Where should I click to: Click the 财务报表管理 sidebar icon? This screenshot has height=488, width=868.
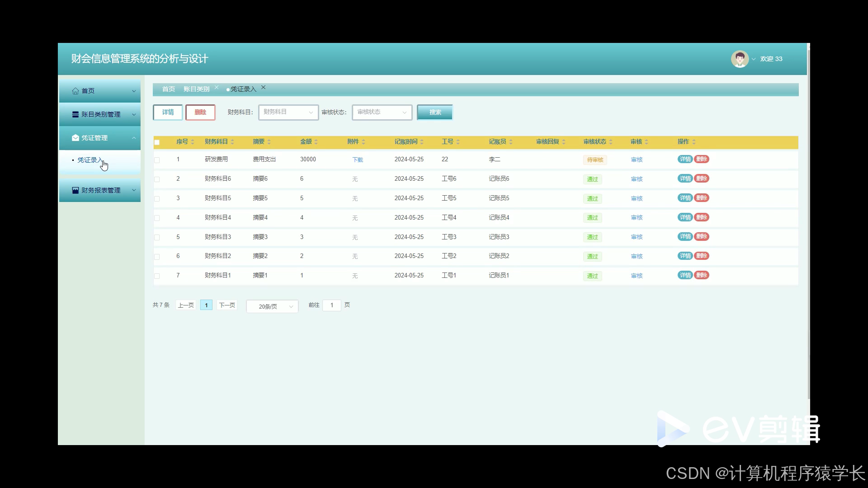75,190
